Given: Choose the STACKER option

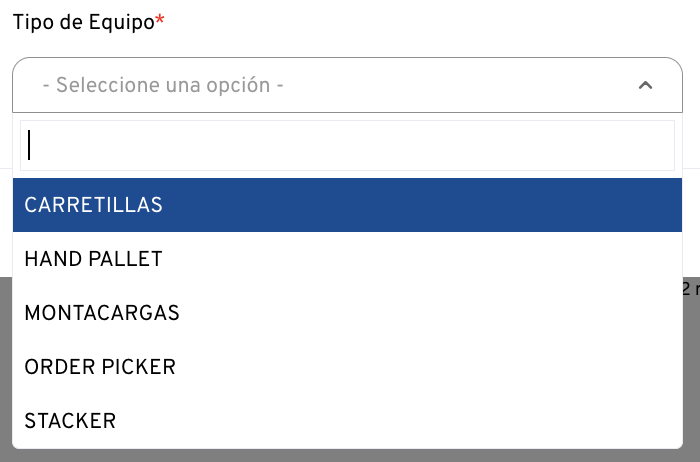Looking at the screenshot, I should click(x=70, y=421).
